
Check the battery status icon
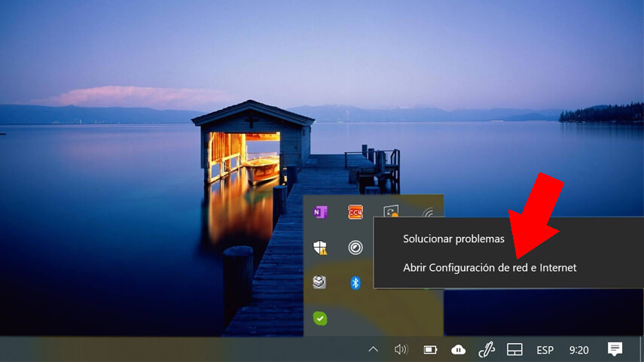tap(430, 350)
